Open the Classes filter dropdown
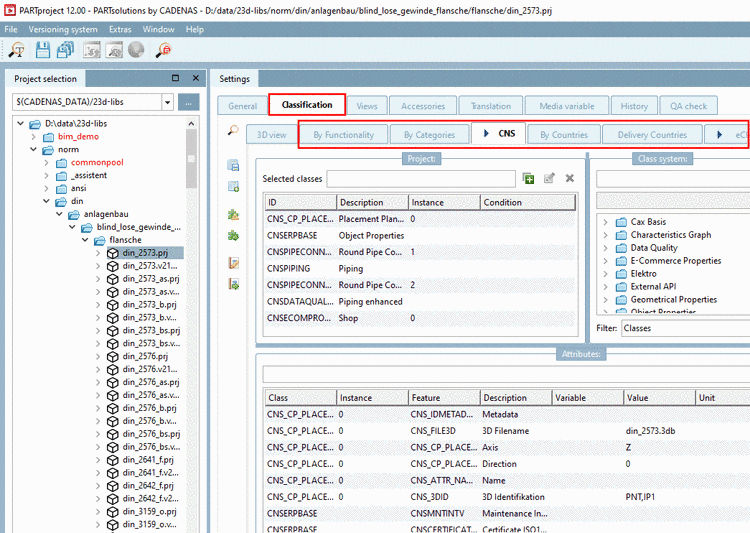 [684, 328]
